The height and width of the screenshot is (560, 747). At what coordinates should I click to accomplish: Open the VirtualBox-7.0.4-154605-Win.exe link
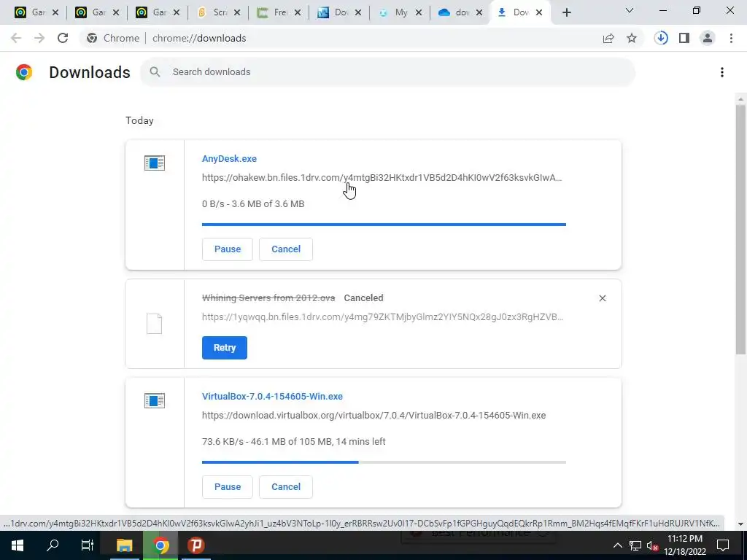point(272,396)
